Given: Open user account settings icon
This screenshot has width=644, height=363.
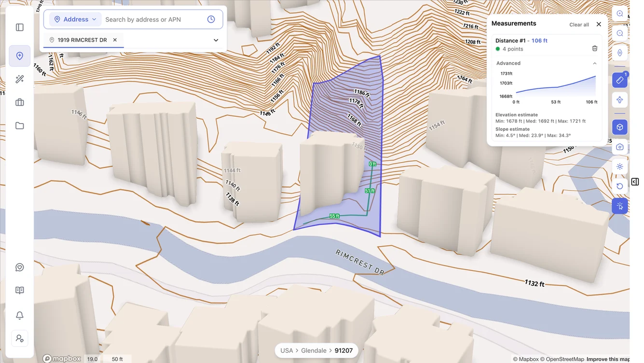Looking at the screenshot, I should pyautogui.click(x=20, y=338).
